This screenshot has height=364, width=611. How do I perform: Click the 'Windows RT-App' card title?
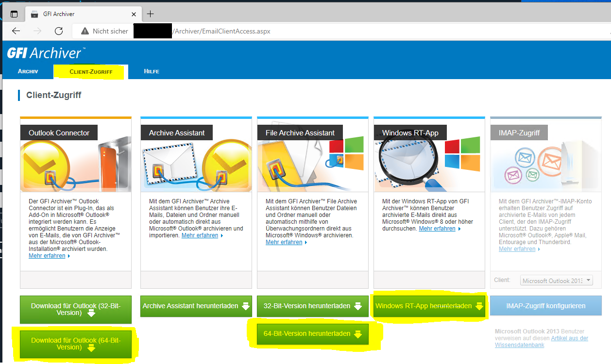click(410, 133)
